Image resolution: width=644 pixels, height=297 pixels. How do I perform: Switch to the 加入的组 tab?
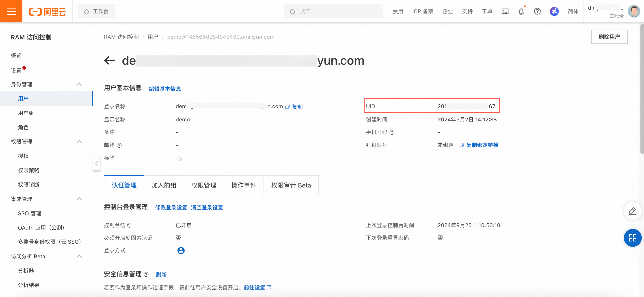click(x=164, y=185)
